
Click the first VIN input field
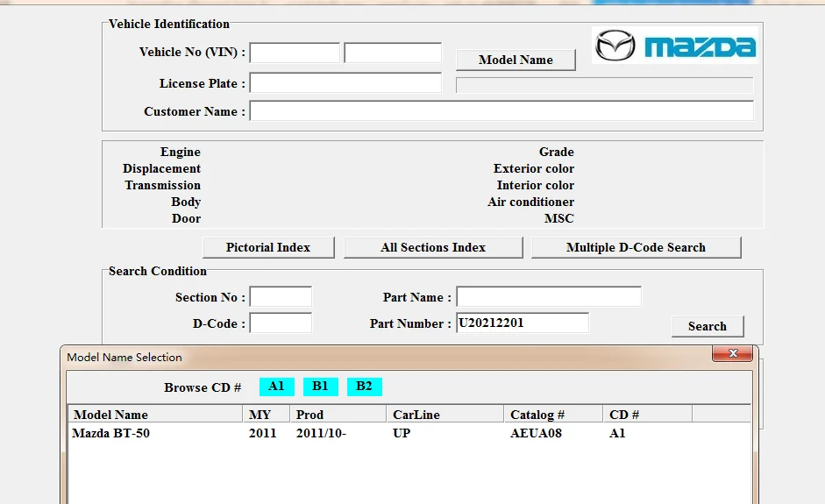(295, 53)
